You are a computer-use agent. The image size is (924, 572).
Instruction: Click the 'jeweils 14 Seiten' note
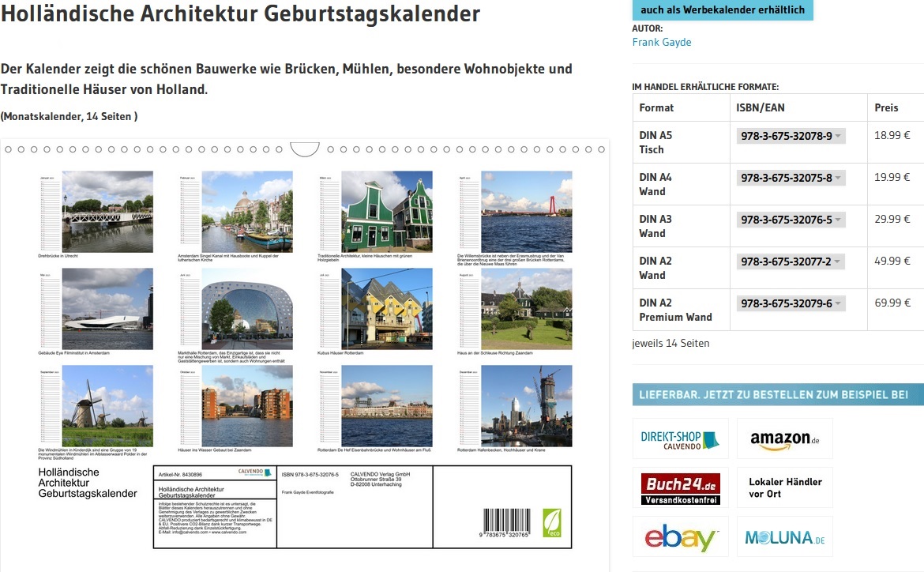(670, 343)
